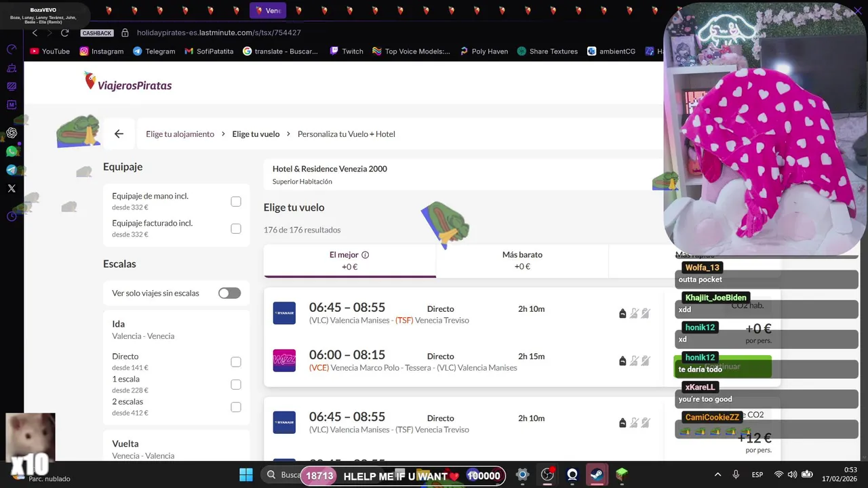Select Personaliza tu Vuelo + Hotel step
The image size is (868, 488).
point(347,134)
